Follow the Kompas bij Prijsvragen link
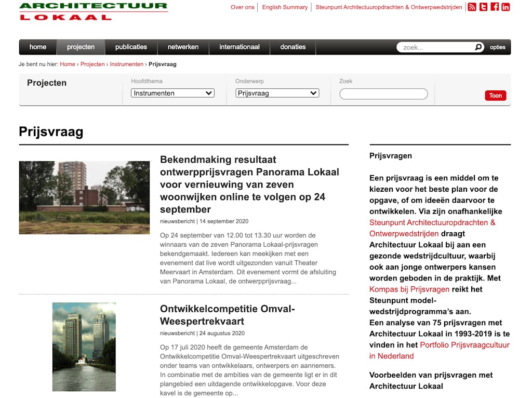The height and width of the screenshot is (398, 532). pos(409,289)
